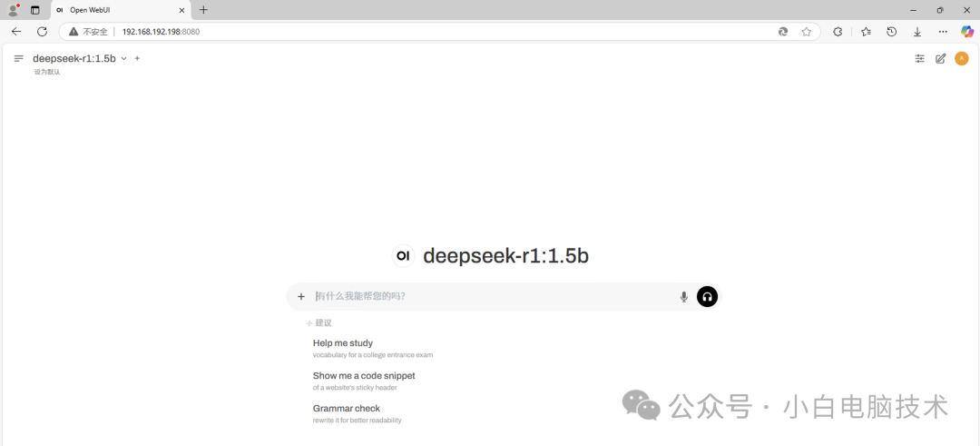Open the browser extensions puzzle icon
Screen dimensions: 980x446
pyautogui.click(x=838, y=31)
